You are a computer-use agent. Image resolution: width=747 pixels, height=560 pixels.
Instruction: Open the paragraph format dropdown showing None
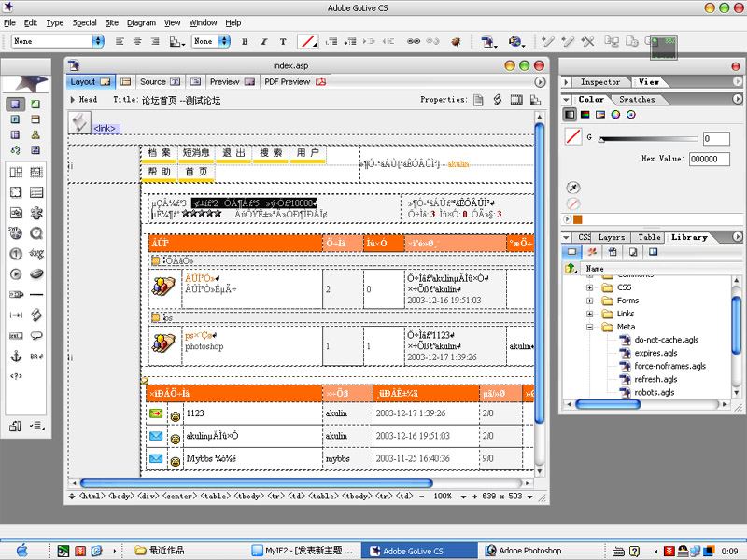click(x=58, y=42)
